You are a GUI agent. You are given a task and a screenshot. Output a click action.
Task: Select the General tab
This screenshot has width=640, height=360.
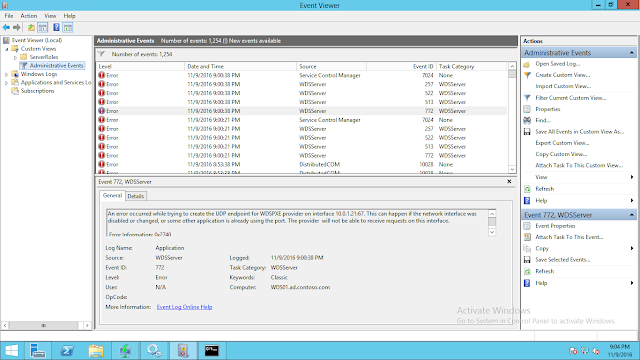coord(112,196)
